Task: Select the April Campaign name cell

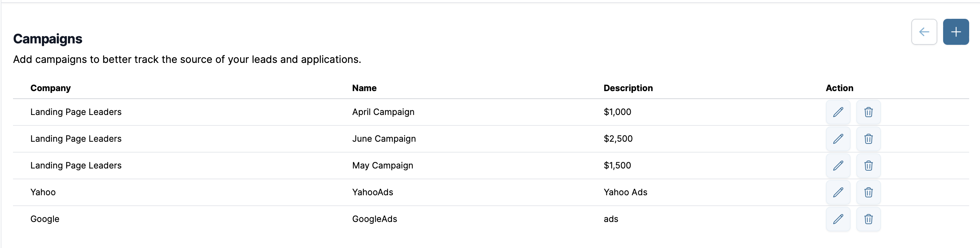Action: (x=383, y=112)
